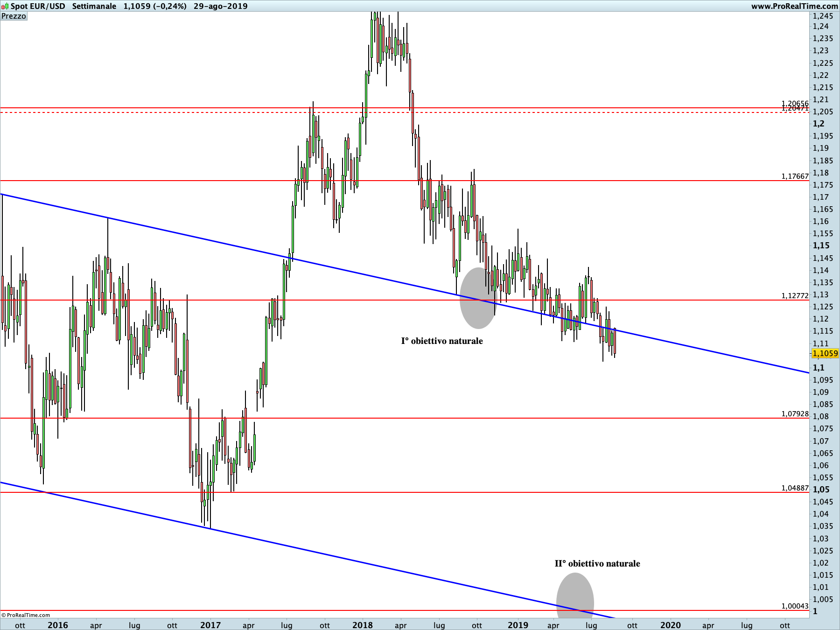This screenshot has width=840, height=630.
Task: Click the grey ellipse above I° obiettivo naturale
Action: point(478,298)
